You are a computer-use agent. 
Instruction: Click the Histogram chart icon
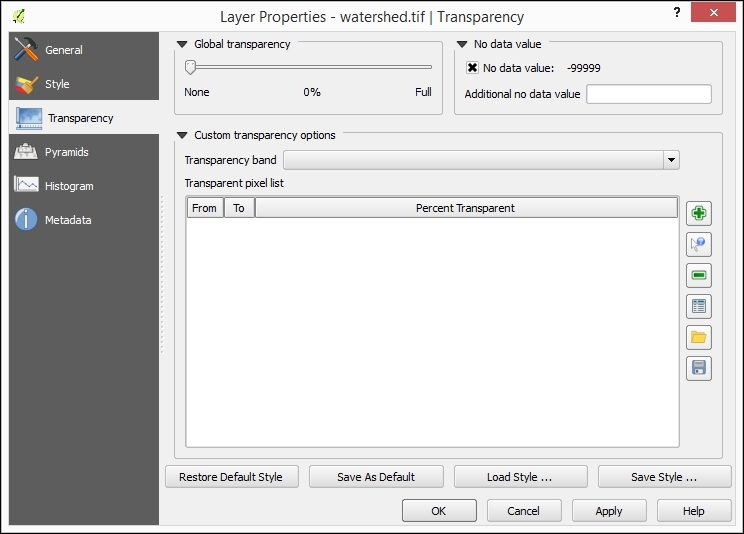point(26,185)
